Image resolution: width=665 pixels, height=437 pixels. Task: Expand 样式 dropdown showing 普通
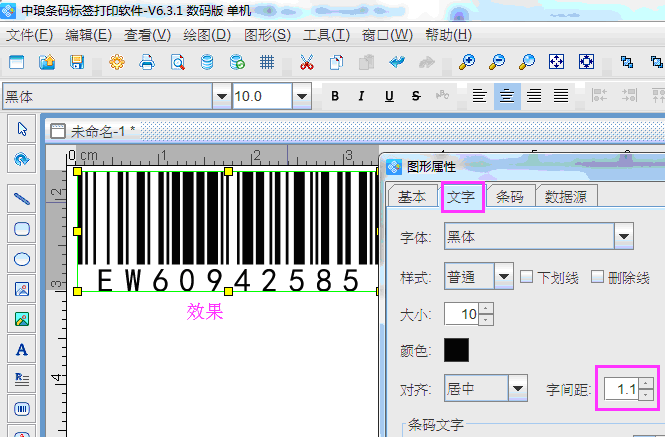click(504, 277)
